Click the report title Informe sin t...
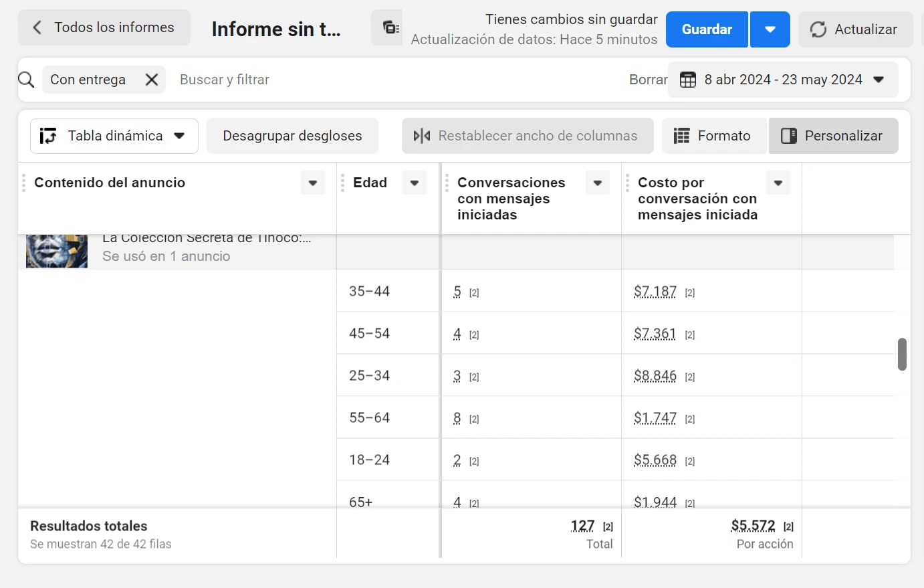This screenshot has height=588, width=924. pyautogui.click(x=276, y=29)
